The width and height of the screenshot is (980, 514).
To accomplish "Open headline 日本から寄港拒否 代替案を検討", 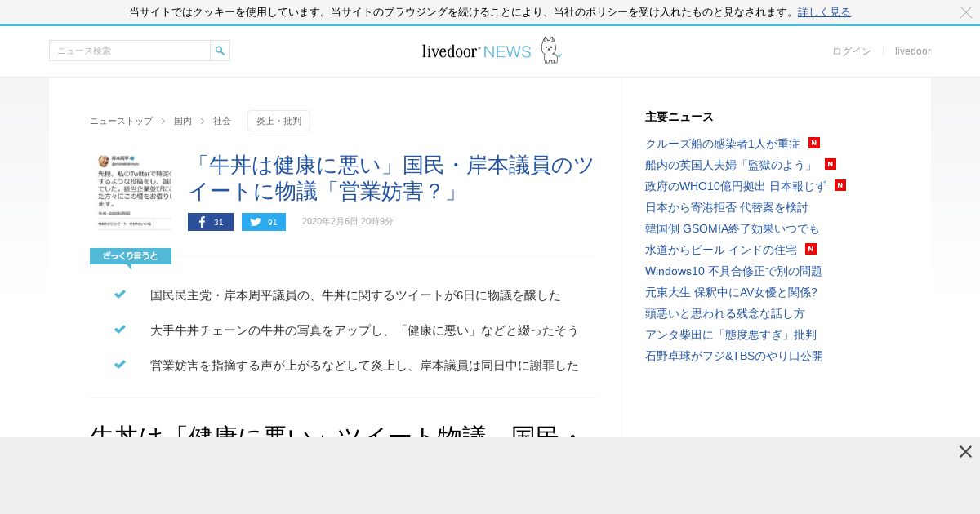I will (x=727, y=207).
